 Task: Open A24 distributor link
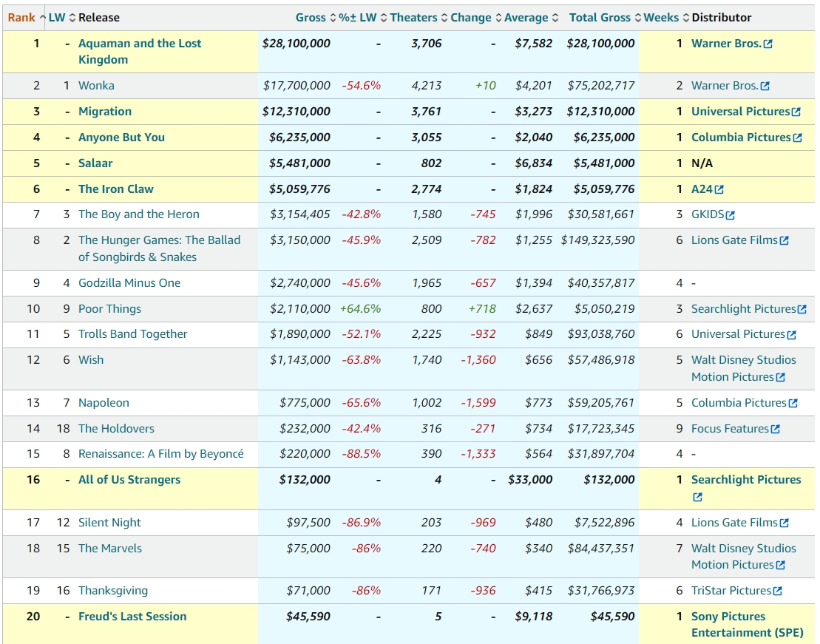click(702, 189)
